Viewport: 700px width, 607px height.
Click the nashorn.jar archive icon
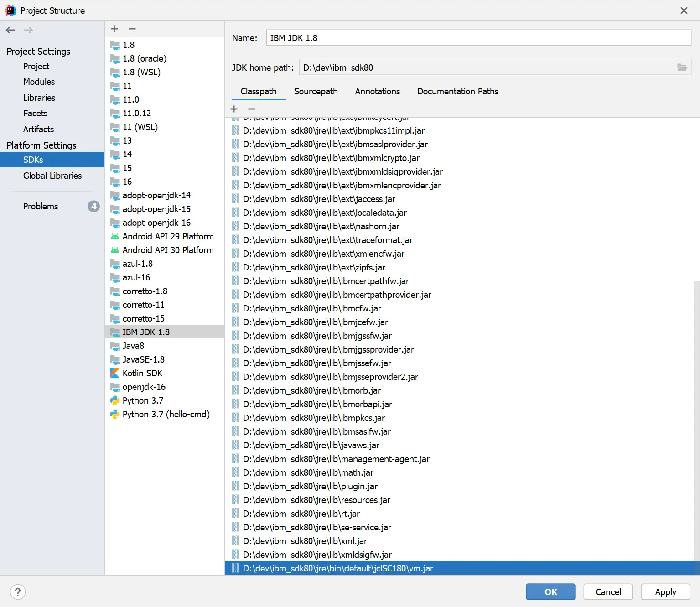click(x=235, y=226)
